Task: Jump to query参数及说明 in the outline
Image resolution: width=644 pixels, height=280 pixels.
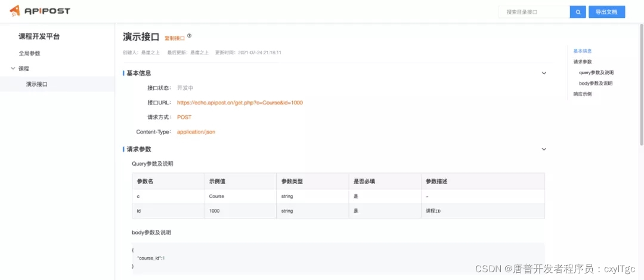Action: point(596,72)
